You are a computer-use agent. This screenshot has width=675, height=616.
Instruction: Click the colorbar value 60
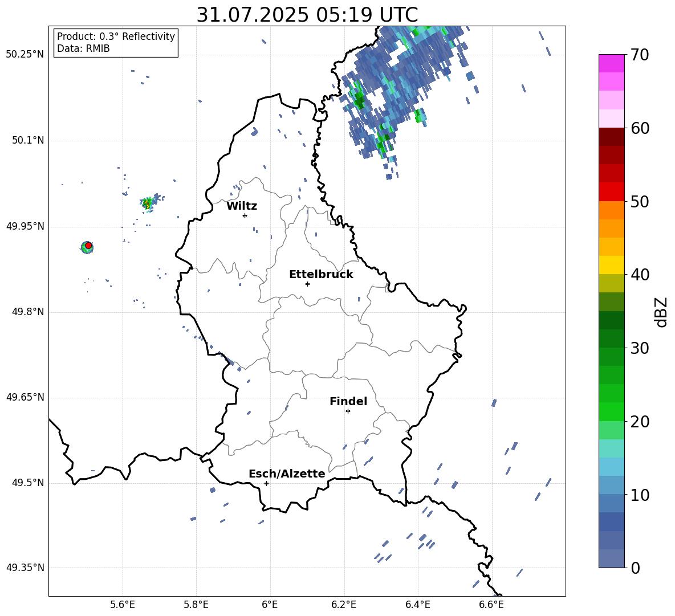tap(640, 128)
